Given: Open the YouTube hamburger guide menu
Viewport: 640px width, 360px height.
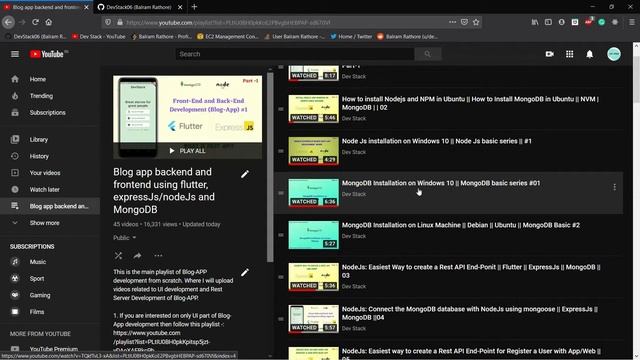Looking at the screenshot, I should (15, 54).
